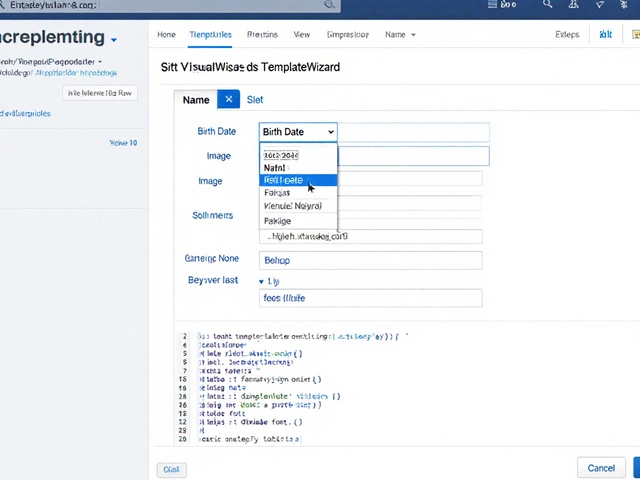Click the 'fecs' input field

pos(370,298)
